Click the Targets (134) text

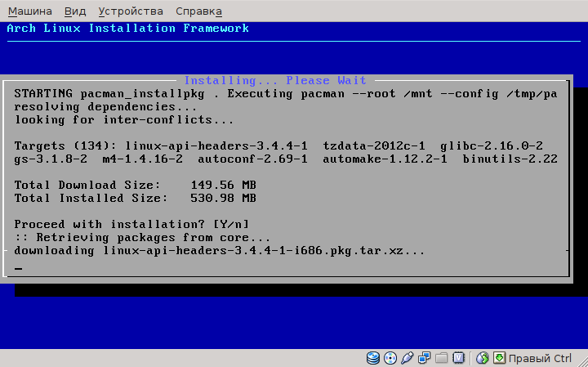point(66,145)
